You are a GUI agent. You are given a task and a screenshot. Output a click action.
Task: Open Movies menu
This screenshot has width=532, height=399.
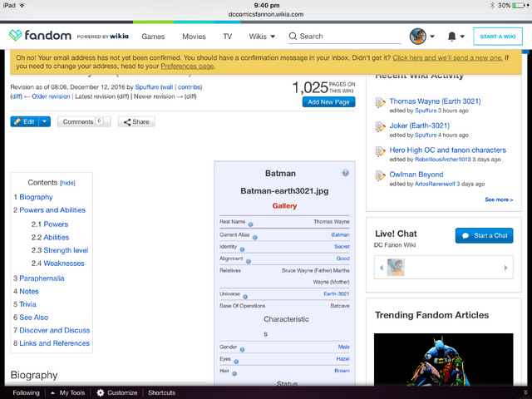point(194,37)
